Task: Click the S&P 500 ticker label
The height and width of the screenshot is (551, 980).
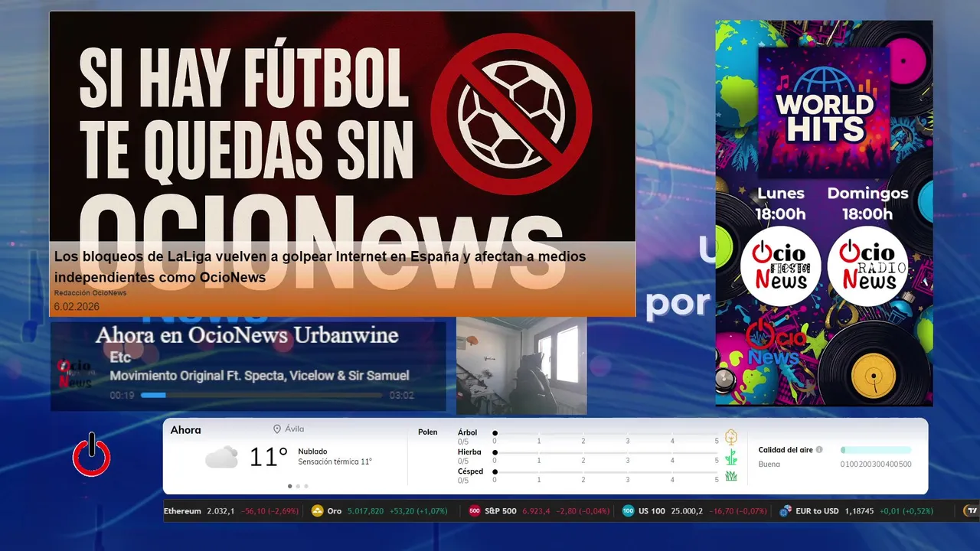Action: 501,511
